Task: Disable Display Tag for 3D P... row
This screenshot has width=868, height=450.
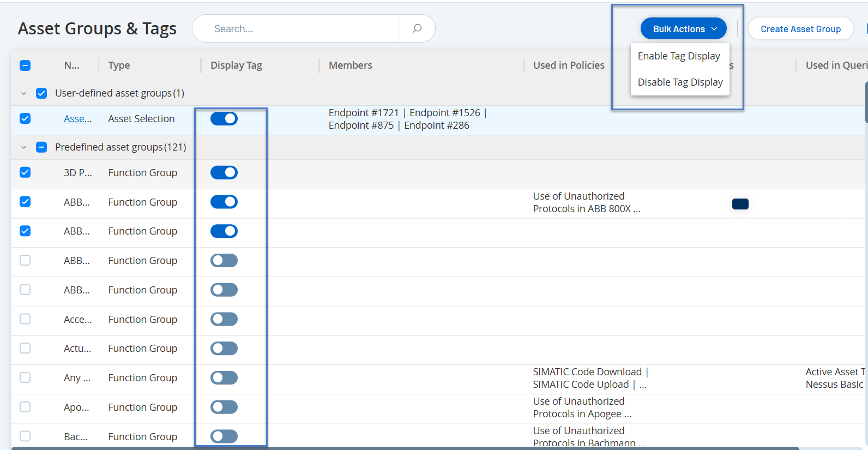Action: coord(224,172)
